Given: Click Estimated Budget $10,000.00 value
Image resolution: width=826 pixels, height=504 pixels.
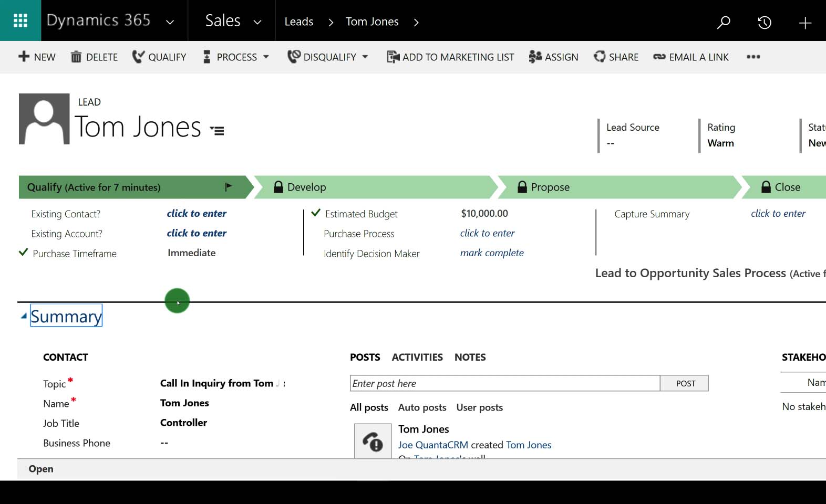Looking at the screenshot, I should [484, 213].
